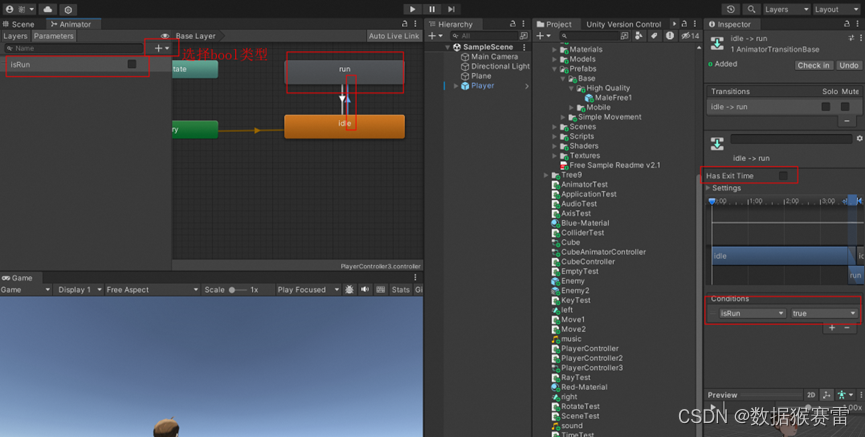Toggle the Animator side panel eye icon

pos(164,36)
